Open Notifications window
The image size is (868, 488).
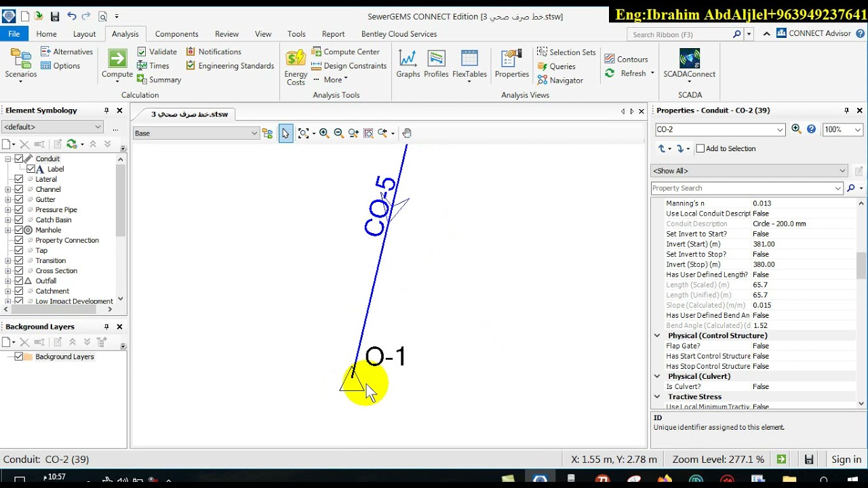coord(214,52)
